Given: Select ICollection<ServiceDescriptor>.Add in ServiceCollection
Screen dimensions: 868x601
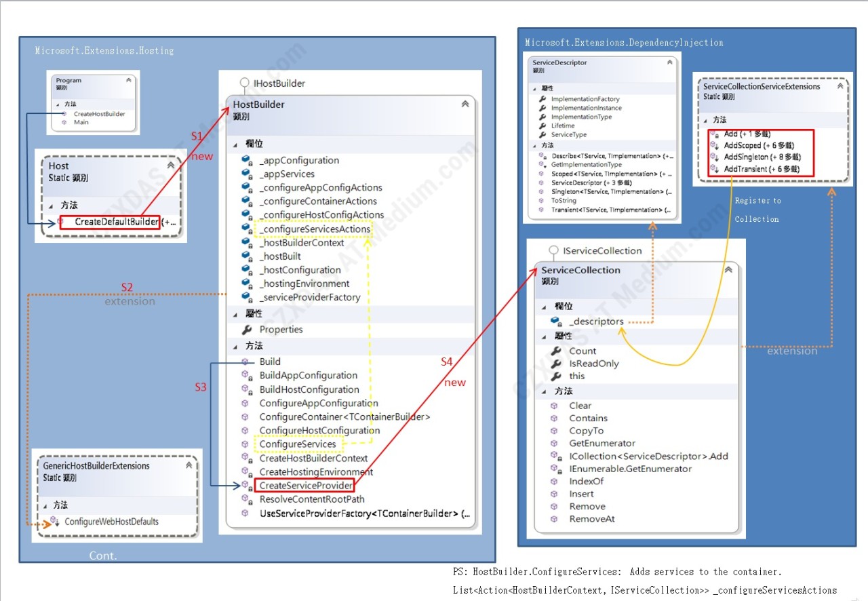Looking at the screenshot, I should [648, 457].
